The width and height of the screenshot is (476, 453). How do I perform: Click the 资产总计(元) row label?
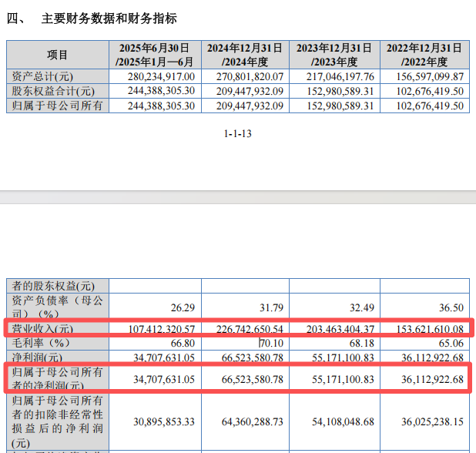(x=42, y=77)
